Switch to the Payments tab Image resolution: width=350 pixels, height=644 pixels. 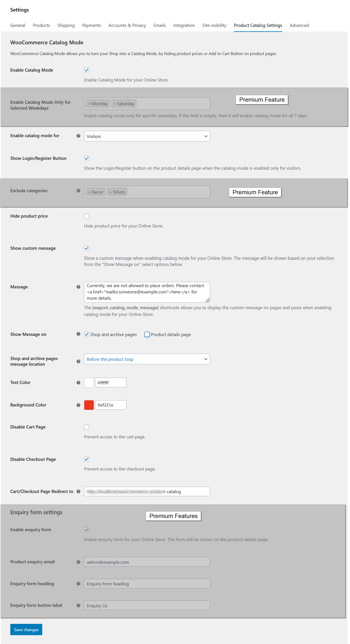pyautogui.click(x=92, y=25)
